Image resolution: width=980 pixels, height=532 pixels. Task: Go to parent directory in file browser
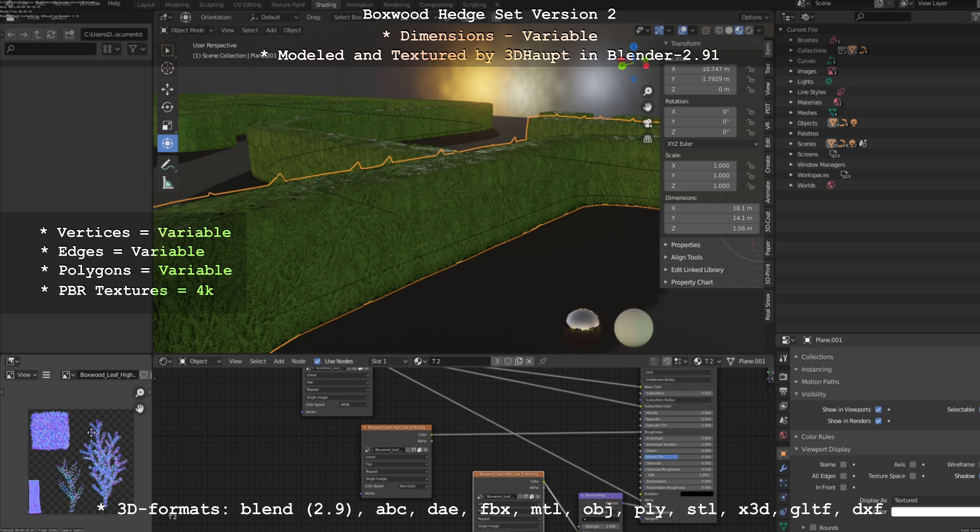pos(37,35)
